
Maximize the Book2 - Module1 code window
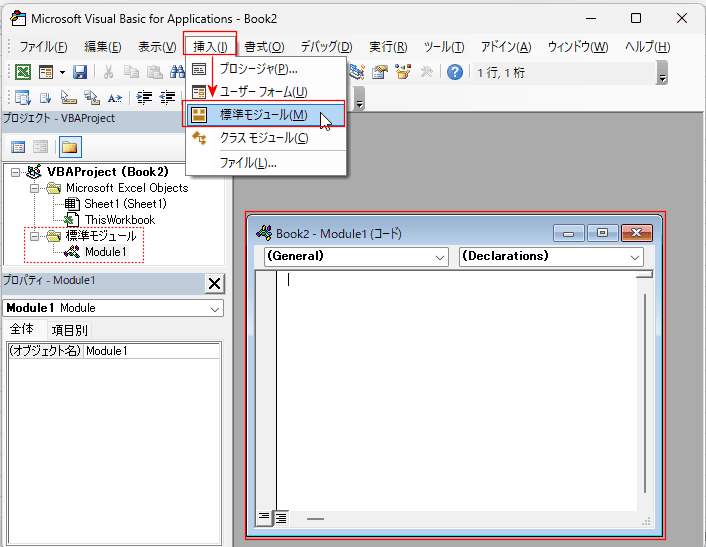click(x=602, y=233)
